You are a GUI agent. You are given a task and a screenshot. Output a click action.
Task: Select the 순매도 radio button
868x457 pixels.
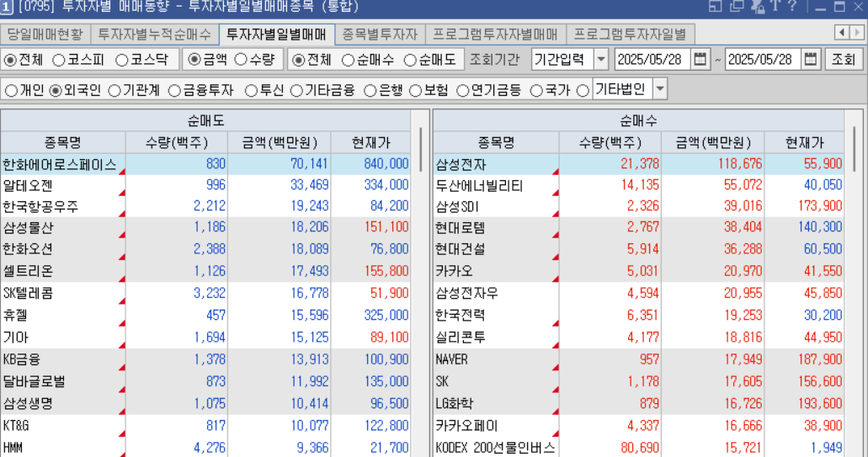[410, 61]
